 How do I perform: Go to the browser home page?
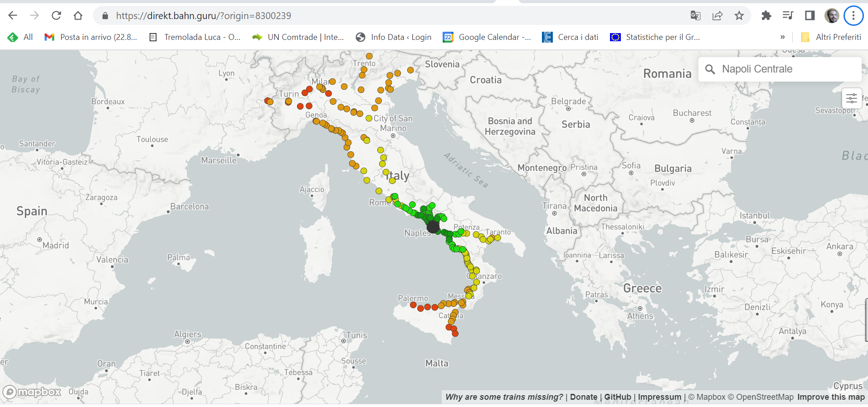[78, 16]
